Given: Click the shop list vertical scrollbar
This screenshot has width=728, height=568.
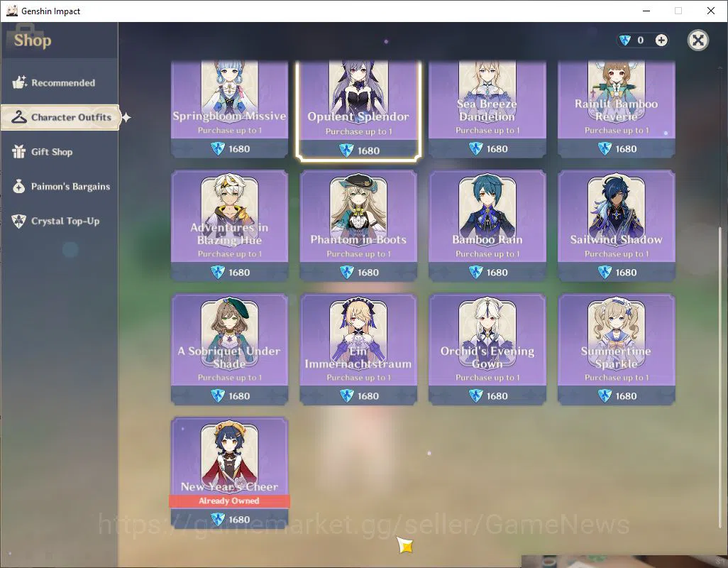Looking at the screenshot, I should [x=720, y=377].
